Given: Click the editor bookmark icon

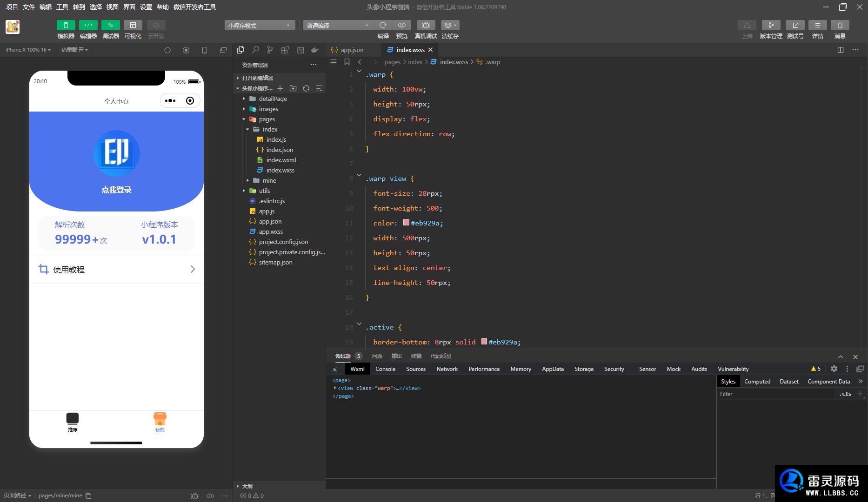Looking at the screenshot, I should point(347,62).
